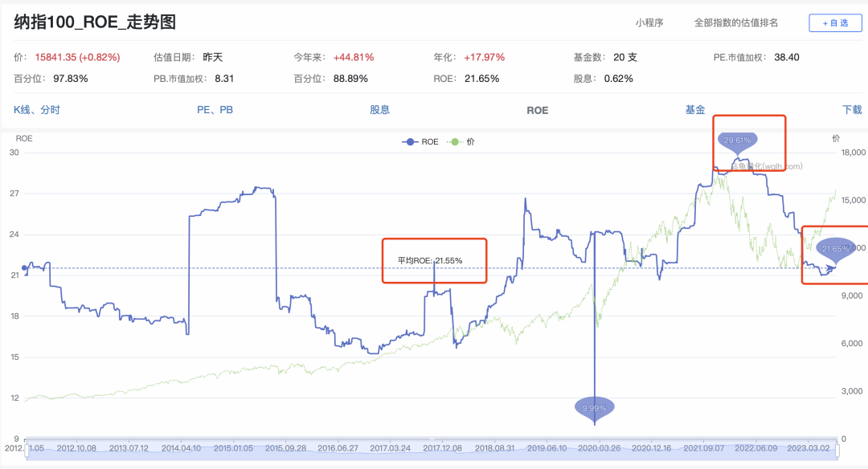Switch to the K线、分时 tab
Viewport: 868px width, 469px height.
[x=37, y=110]
